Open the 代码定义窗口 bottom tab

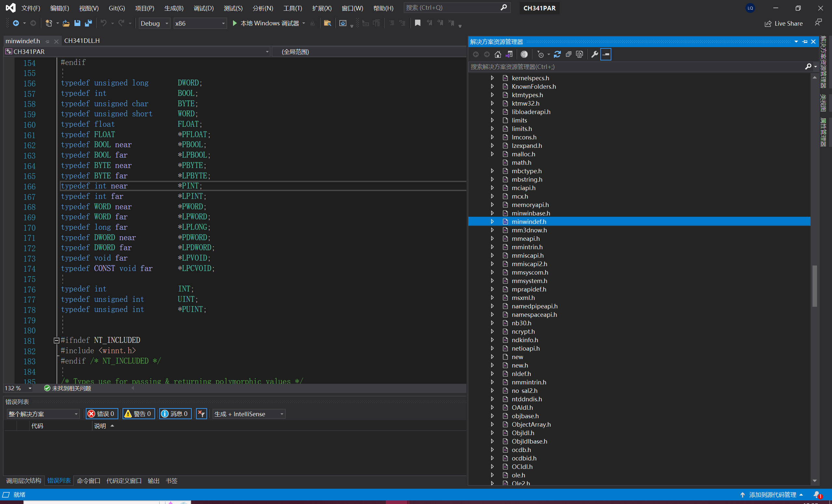tap(124, 480)
